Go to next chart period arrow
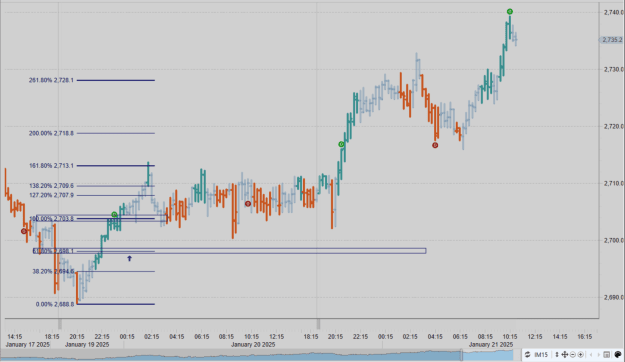 (x=598, y=354)
